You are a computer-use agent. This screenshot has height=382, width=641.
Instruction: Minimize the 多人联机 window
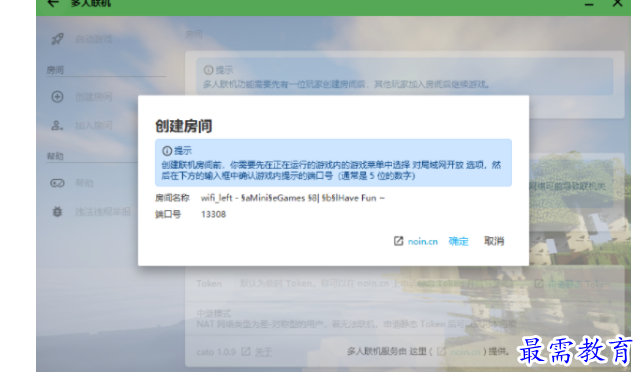pyautogui.click(x=589, y=4)
